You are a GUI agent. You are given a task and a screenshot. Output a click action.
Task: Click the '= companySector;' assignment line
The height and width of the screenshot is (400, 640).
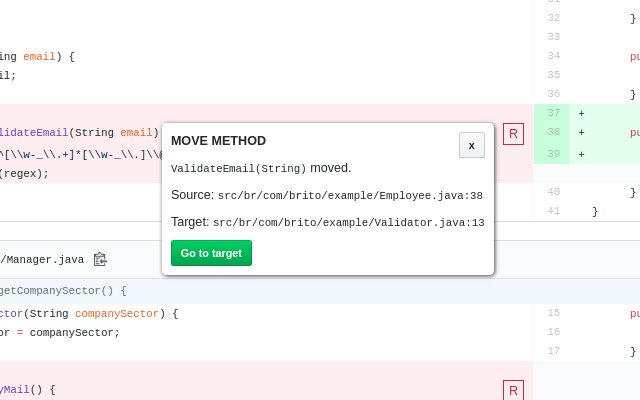[x=68, y=333]
